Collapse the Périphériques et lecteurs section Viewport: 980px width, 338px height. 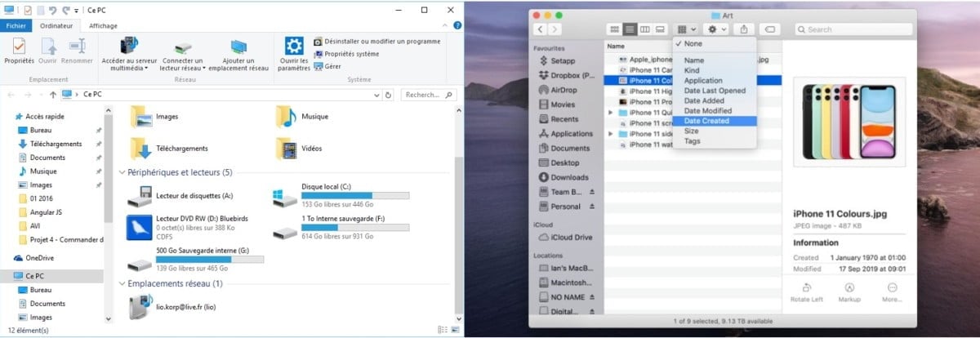pyautogui.click(x=122, y=173)
